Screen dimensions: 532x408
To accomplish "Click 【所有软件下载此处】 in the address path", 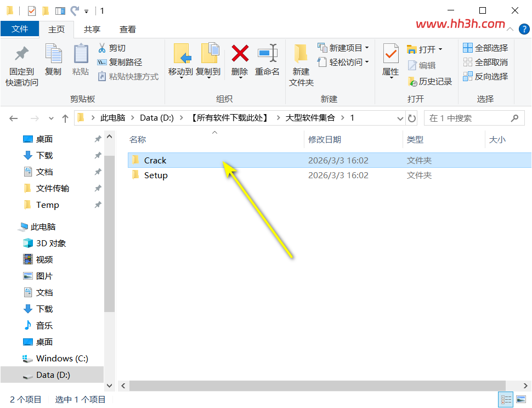I will click(230, 118).
